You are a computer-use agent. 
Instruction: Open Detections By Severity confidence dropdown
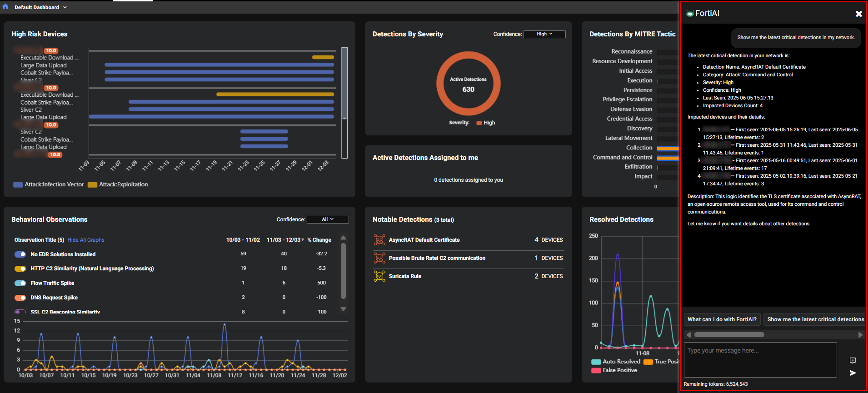click(x=544, y=34)
